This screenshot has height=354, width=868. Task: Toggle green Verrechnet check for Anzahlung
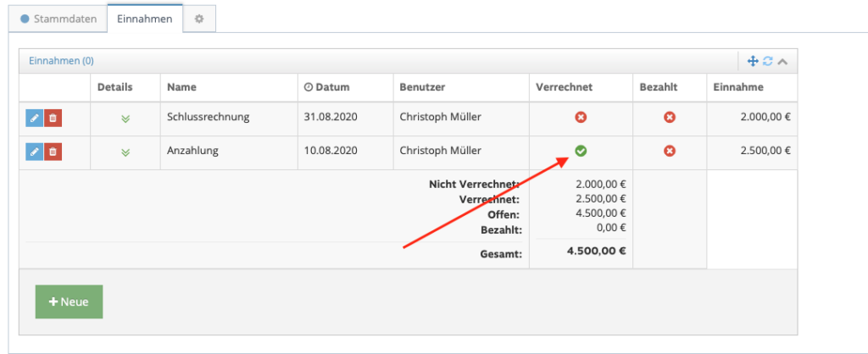click(x=581, y=151)
